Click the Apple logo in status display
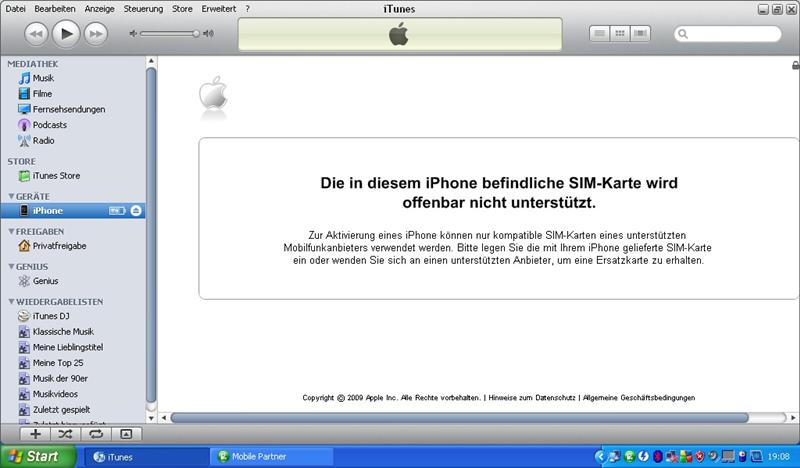This screenshot has width=800, height=468. [x=398, y=34]
